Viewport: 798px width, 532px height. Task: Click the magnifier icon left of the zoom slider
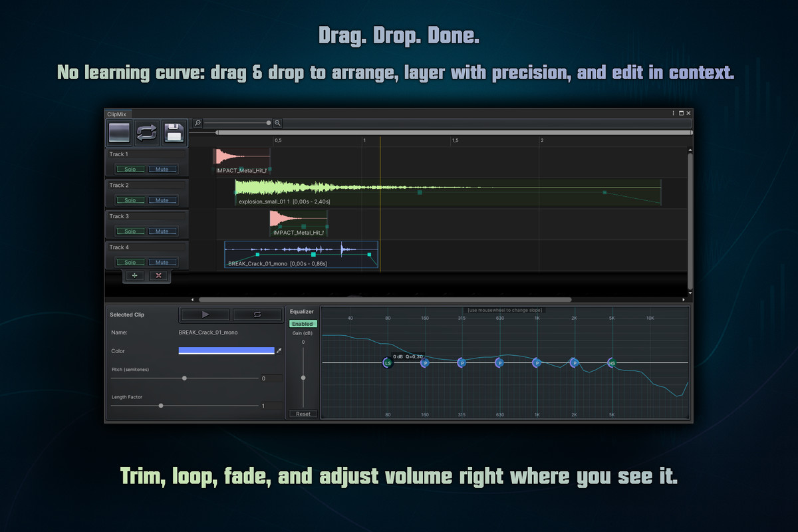tap(198, 123)
